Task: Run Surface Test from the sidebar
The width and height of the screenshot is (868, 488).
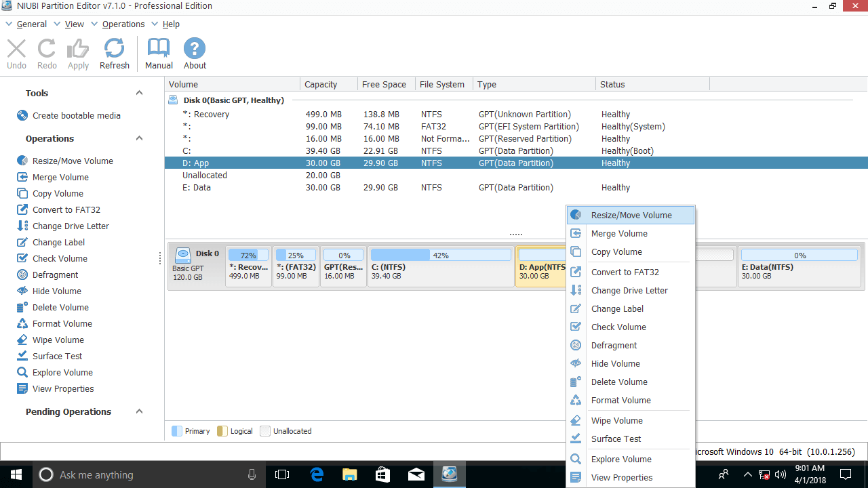Action: coord(50,356)
